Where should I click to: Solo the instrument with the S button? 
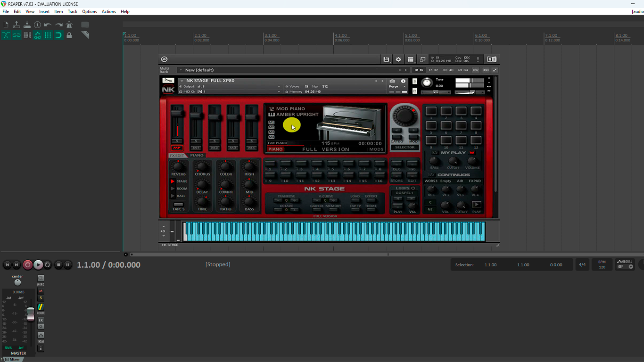tap(415, 82)
